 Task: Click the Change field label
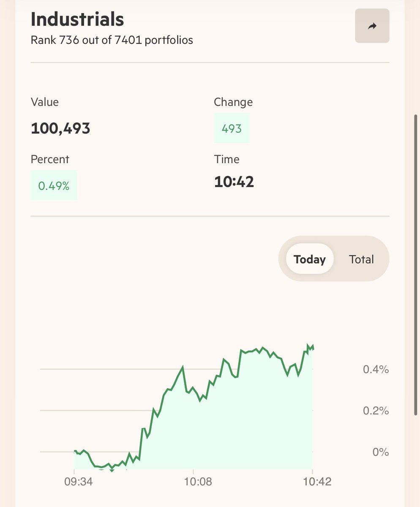tap(233, 102)
